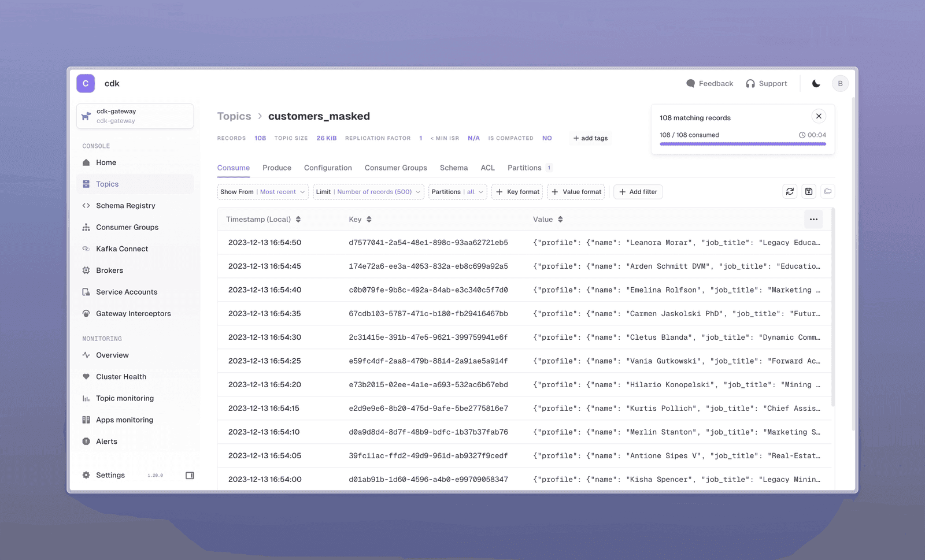This screenshot has width=925, height=560.
Task: Click the save icon in toolbar
Action: (809, 191)
